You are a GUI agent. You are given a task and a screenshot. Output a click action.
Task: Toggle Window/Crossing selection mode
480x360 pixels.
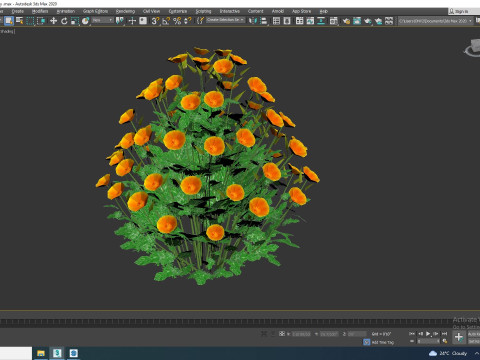click(41, 21)
